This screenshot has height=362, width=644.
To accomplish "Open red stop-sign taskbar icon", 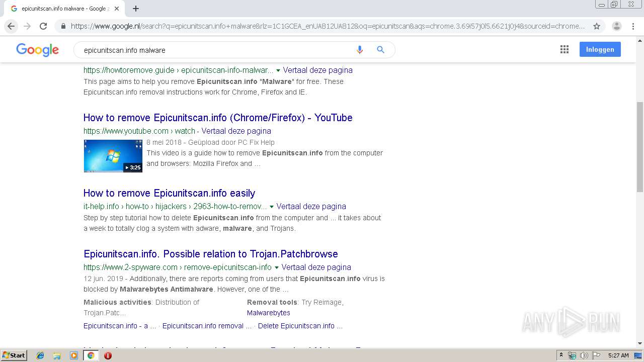I will coord(108,355).
